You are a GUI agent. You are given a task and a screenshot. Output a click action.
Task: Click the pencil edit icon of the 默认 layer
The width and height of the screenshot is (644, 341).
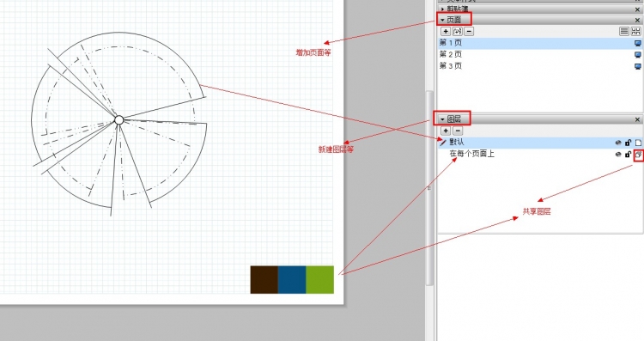click(443, 142)
